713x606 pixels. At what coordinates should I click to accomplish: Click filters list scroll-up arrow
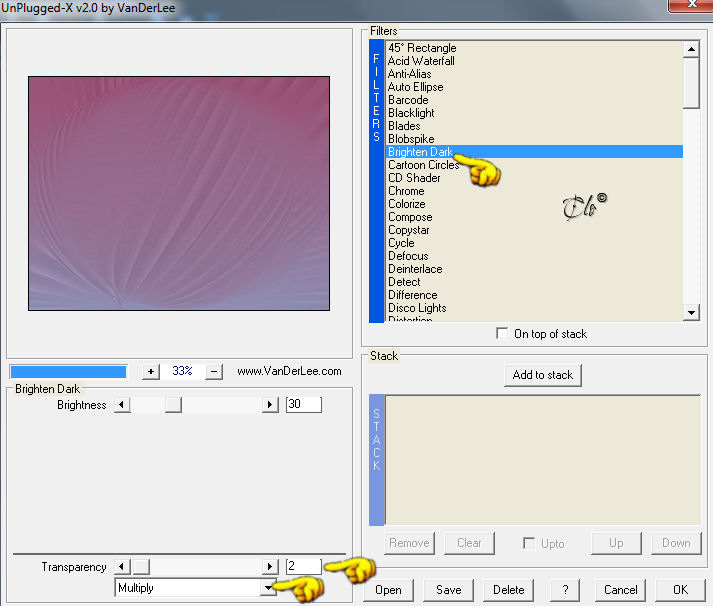point(691,49)
